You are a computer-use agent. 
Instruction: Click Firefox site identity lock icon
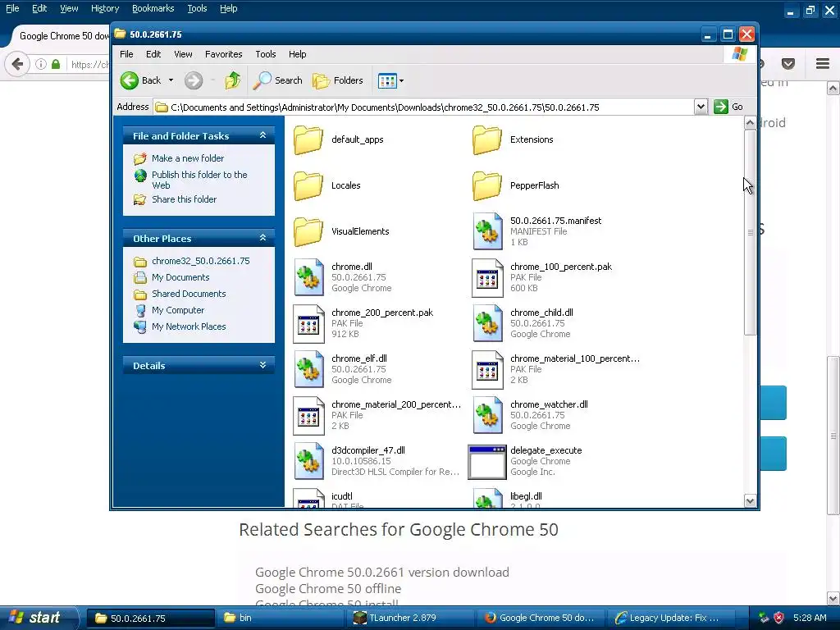[56, 64]
